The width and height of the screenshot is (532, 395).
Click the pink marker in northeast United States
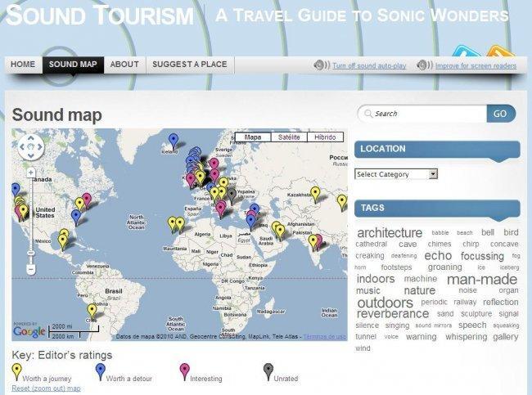(88, 200)
